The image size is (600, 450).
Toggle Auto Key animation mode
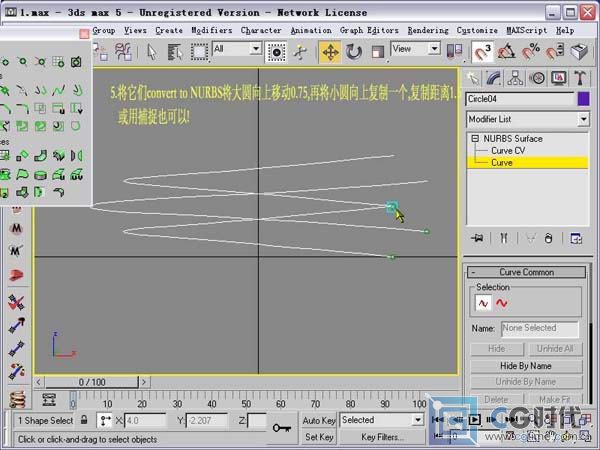coord(319,421)
